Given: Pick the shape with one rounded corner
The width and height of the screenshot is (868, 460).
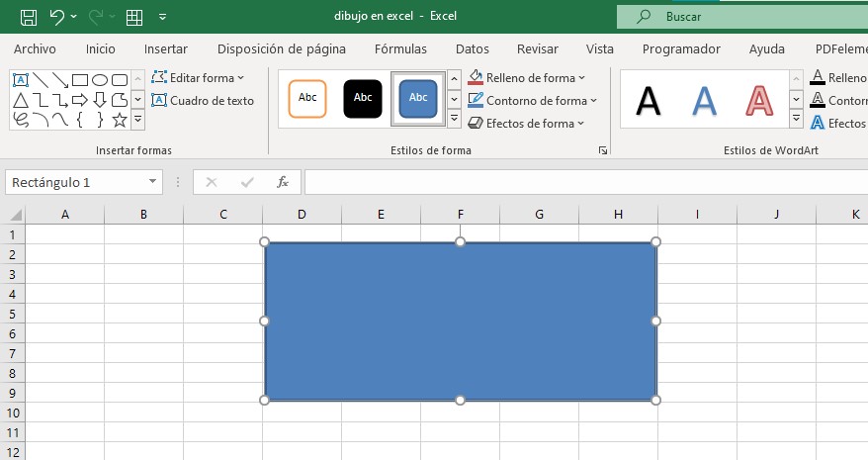Looking at the screenshot, I should pos(120,100).
